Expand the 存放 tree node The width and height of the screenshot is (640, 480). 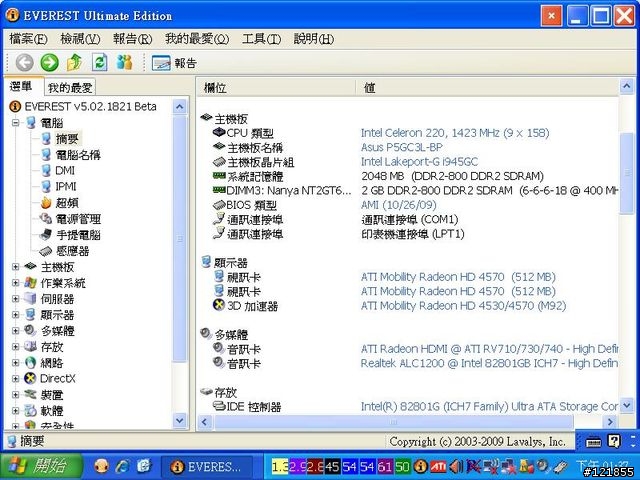click(x=16, y=347)
